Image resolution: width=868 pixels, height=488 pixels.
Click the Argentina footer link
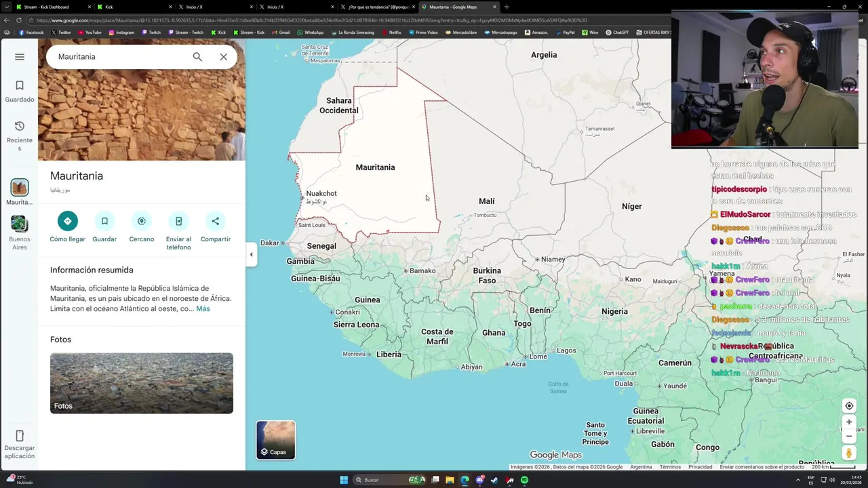[641, 467]
